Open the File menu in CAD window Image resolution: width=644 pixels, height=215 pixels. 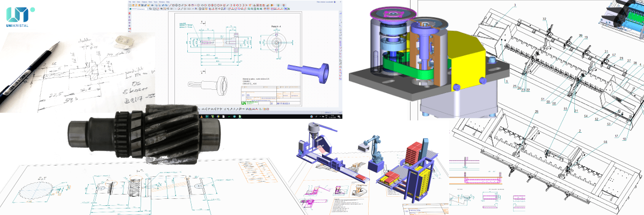click(x=130, y=2)
